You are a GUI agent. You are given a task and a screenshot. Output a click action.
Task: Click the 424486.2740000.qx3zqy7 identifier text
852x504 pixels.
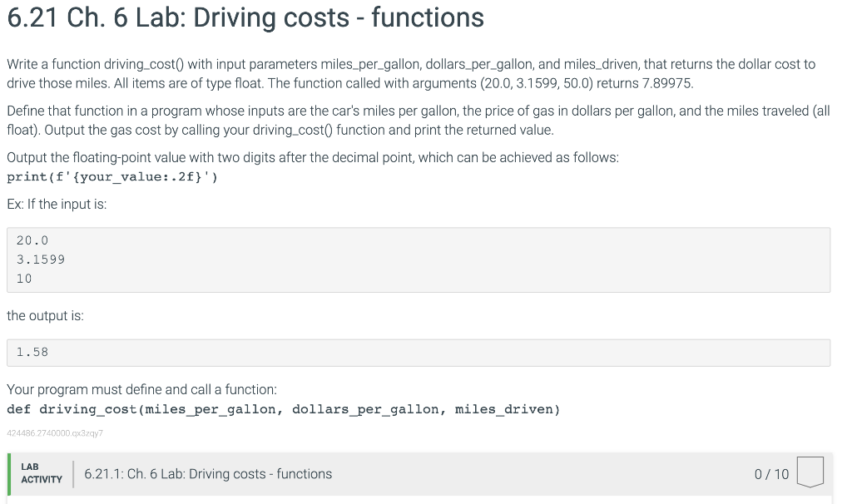(x=54, y=432)
